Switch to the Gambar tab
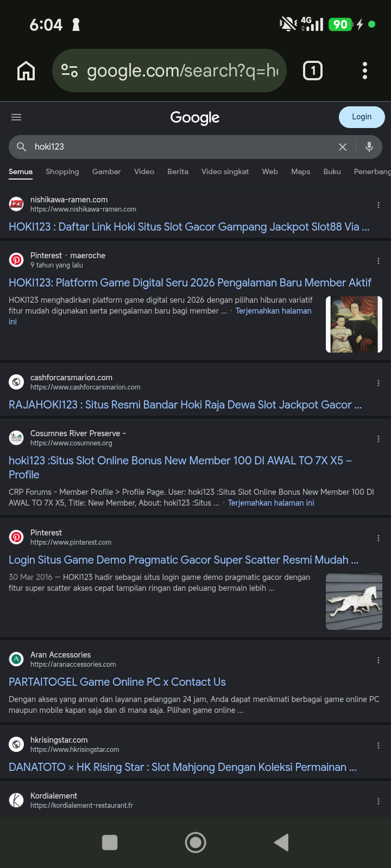The image size is (391, 868). pyautogui.click(x=106, y=171)
